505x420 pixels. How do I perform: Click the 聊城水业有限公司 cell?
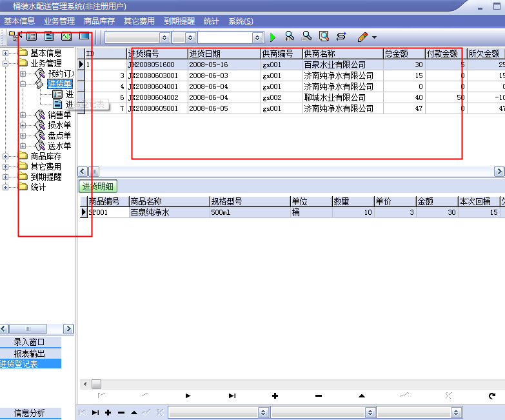point(343,97)
